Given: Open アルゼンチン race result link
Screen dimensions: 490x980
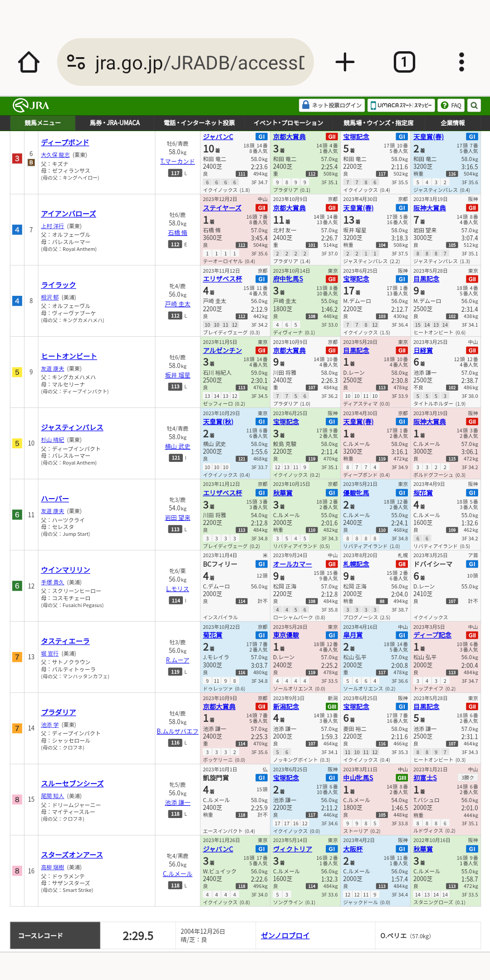Looking at the screenshot, I should (x=222, y=350).
